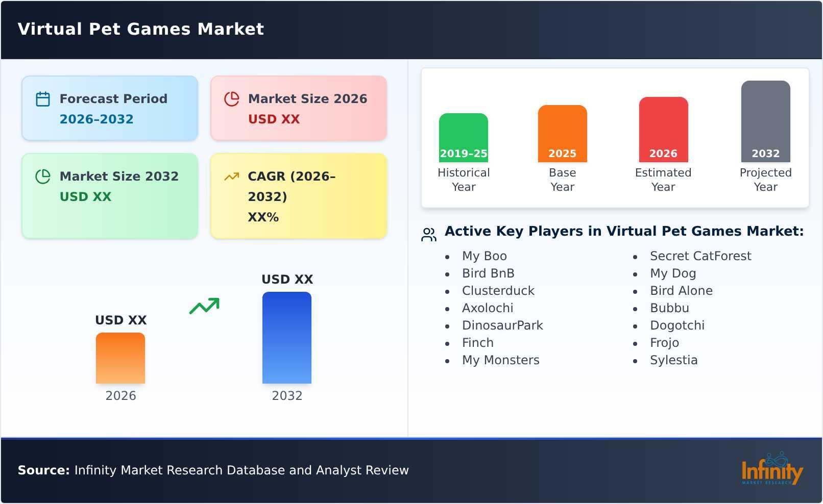
Task: Select the gray 2032 Projected Year bar
Action: (766, 121)
